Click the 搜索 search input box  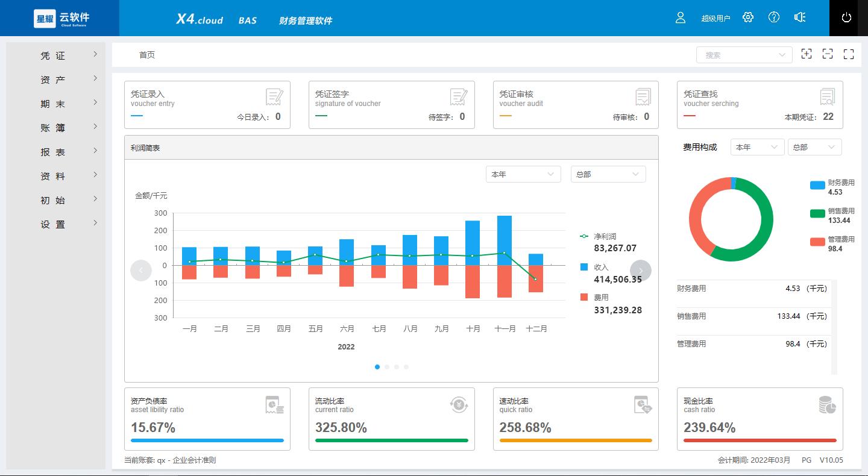point(744,54)
